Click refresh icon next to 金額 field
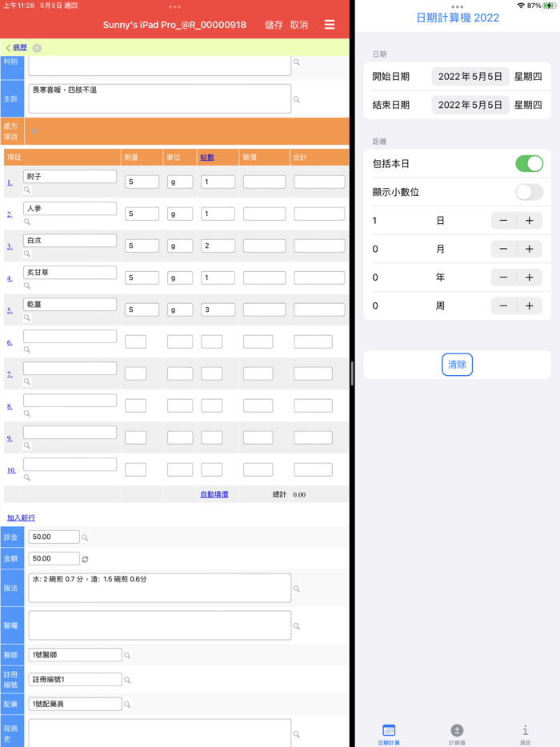The width and height of the screenshot is (560, 747). (85, 559)
